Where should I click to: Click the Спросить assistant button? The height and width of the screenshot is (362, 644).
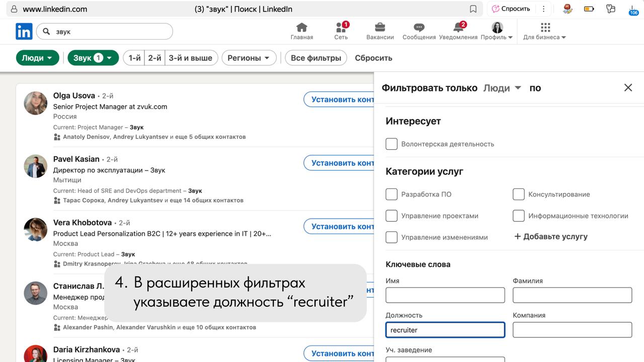pos(511,9)
